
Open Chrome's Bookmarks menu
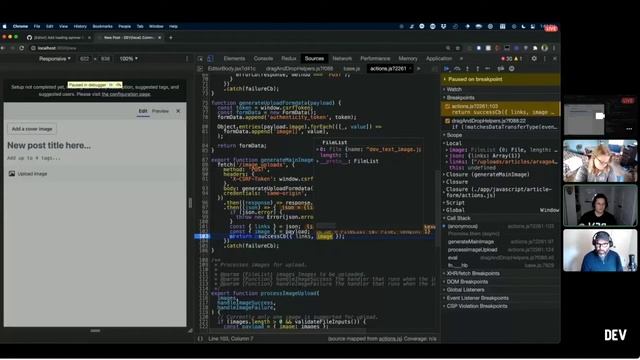point(102,26)
